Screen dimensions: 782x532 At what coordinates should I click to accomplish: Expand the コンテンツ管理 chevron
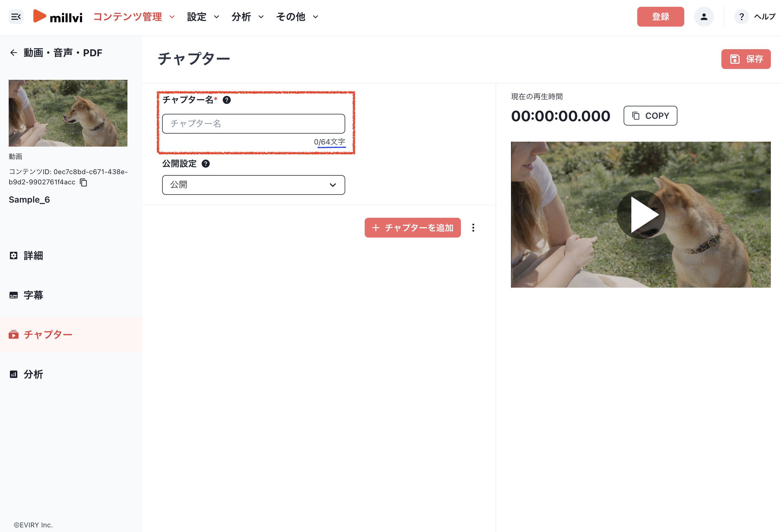[x=172, y=17]
